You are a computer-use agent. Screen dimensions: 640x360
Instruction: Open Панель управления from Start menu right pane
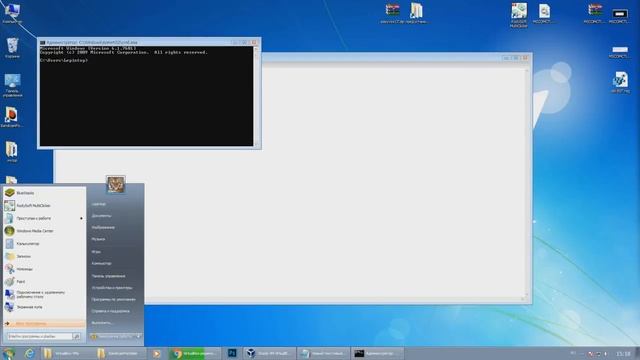pyautogui.click(x=108, y=276)
